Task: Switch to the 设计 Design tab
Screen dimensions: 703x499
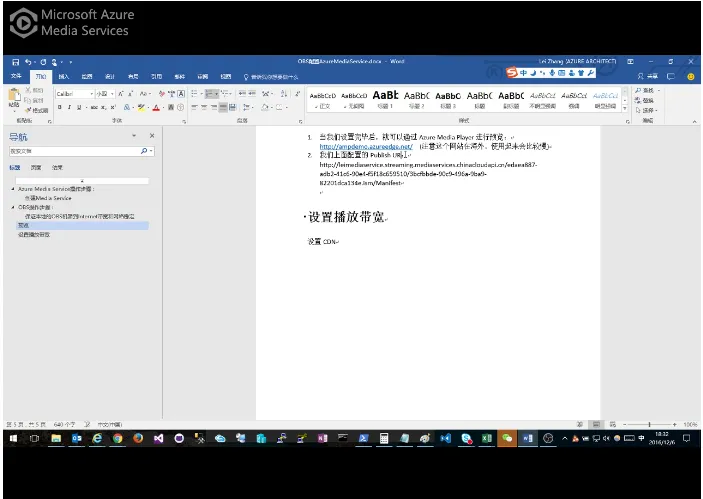Action: pos(110,77)
